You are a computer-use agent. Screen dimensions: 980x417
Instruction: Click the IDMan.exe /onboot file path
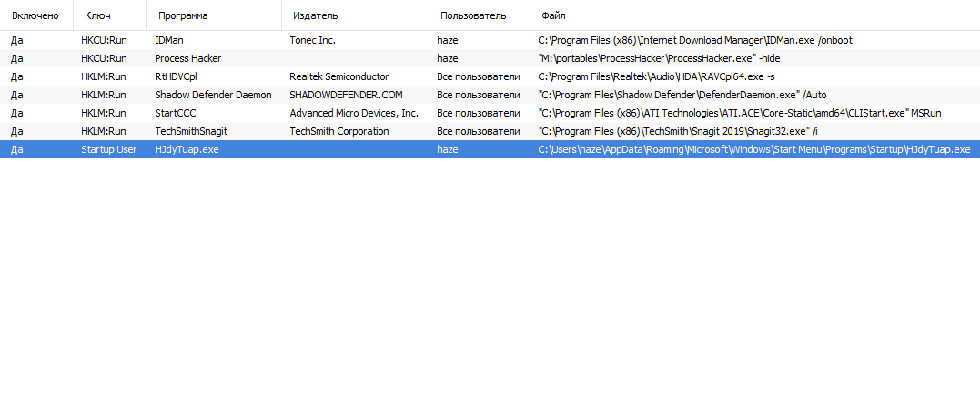(x=695, y=40)
